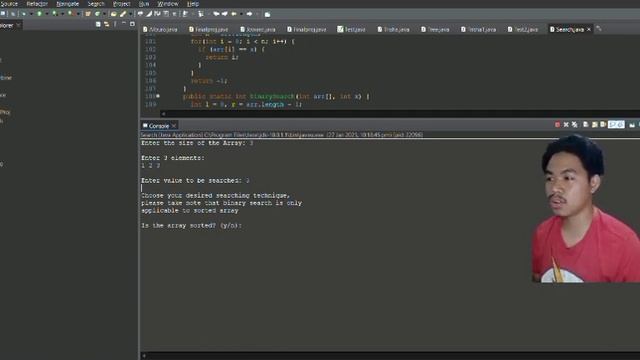Collapse All in Package Explorer
Viewport: 640px width, 360px height.
pyautogui.click(x=98, y=24)
